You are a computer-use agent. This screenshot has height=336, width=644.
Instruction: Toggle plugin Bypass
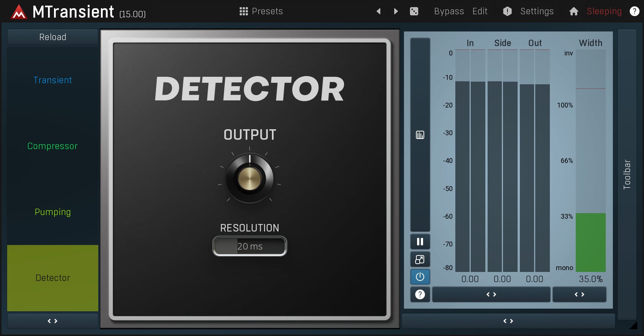click(x=449, y=12)
